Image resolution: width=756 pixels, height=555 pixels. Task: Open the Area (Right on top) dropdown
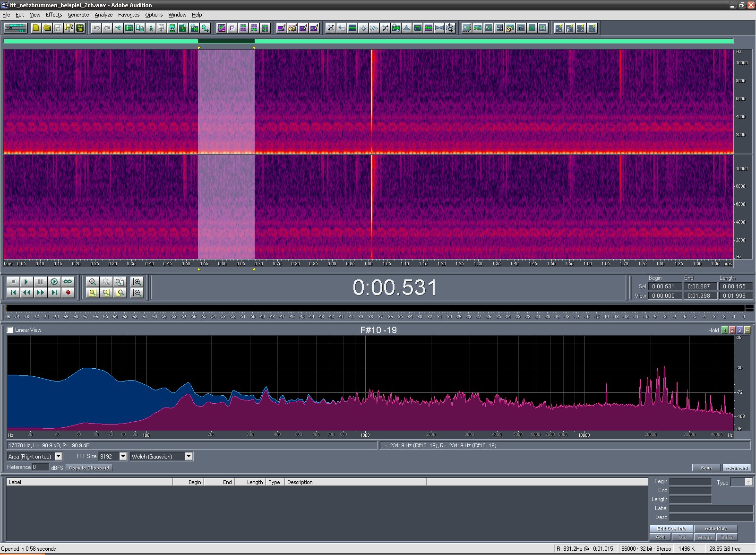tap(59, 456)
